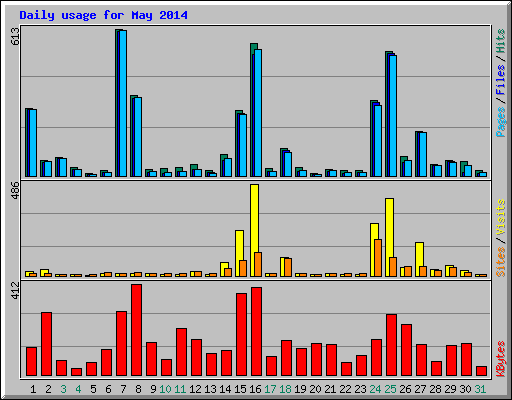This screenshot has height=400, width=512.
Task: Select the orange Sites bar for day 24
Action: point(378,258)
